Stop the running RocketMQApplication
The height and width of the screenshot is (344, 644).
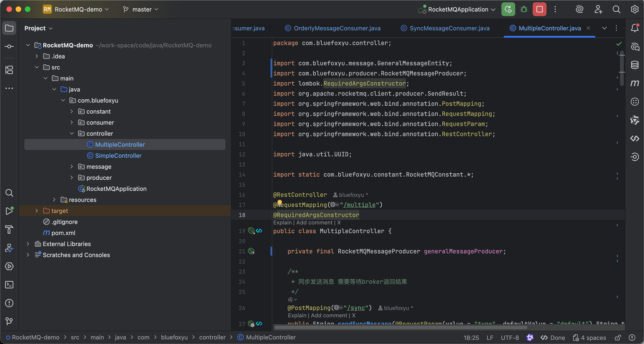(539, 9)
